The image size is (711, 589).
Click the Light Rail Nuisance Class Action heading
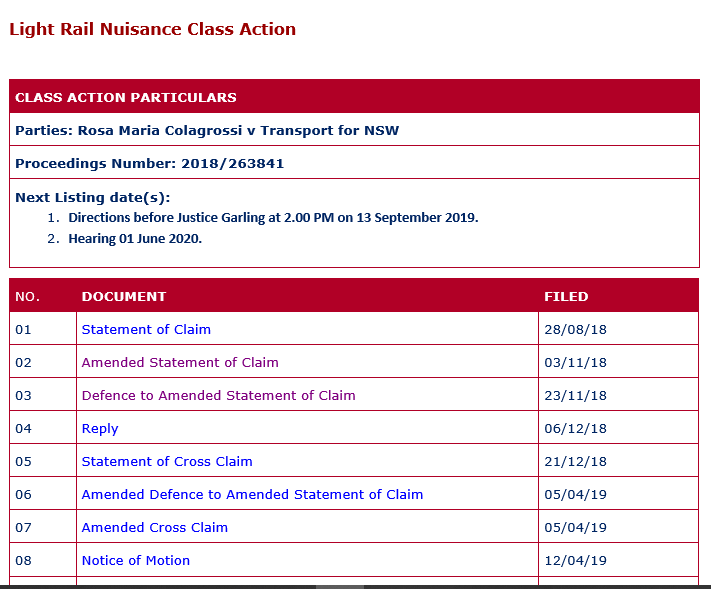click(153, 29)
